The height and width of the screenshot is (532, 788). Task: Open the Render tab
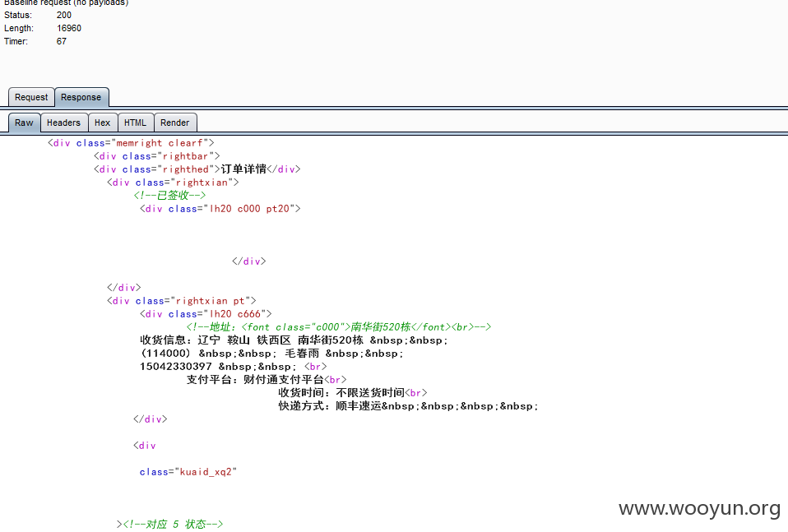[175, 123]
